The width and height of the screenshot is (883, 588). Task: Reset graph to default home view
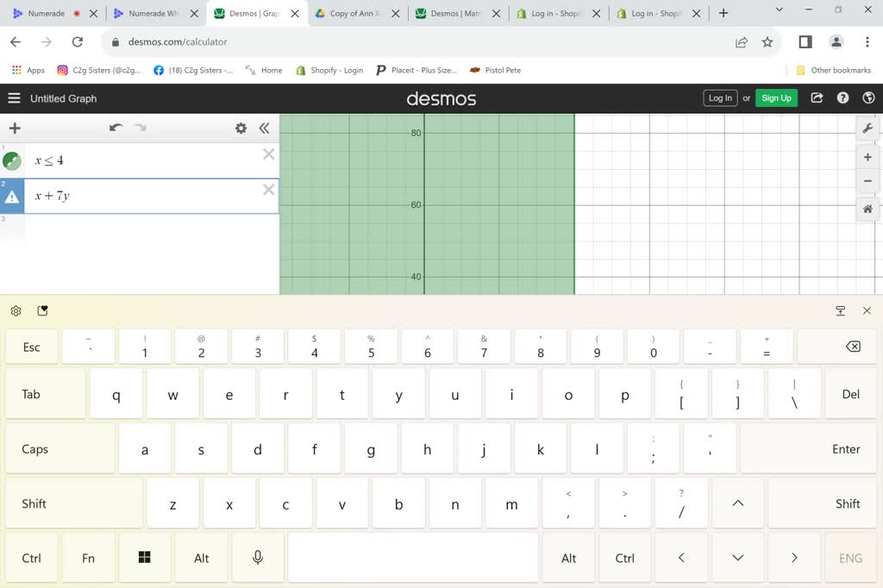click(x=867, y=209)
